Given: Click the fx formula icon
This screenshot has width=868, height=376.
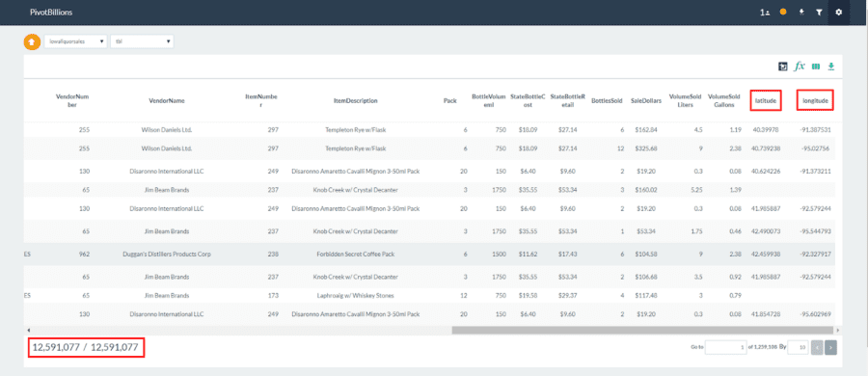Looking at the screenshot, I should click(x=800, y=67).
